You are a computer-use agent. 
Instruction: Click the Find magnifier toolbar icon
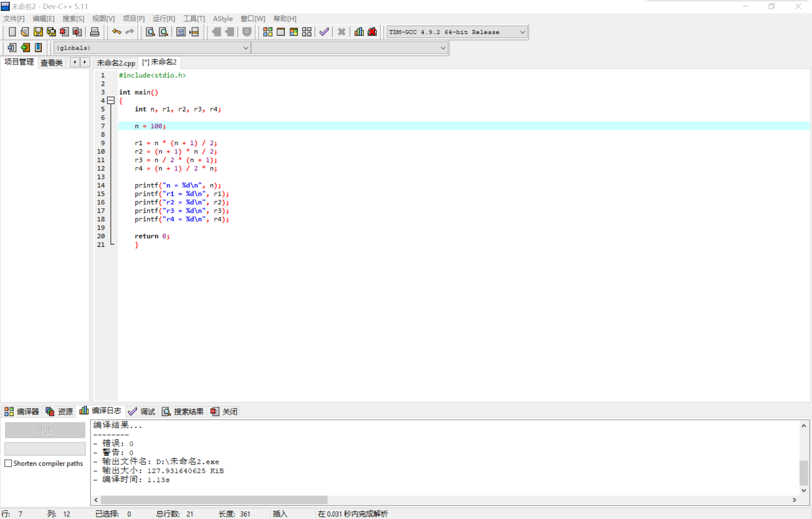pos(150,32)
